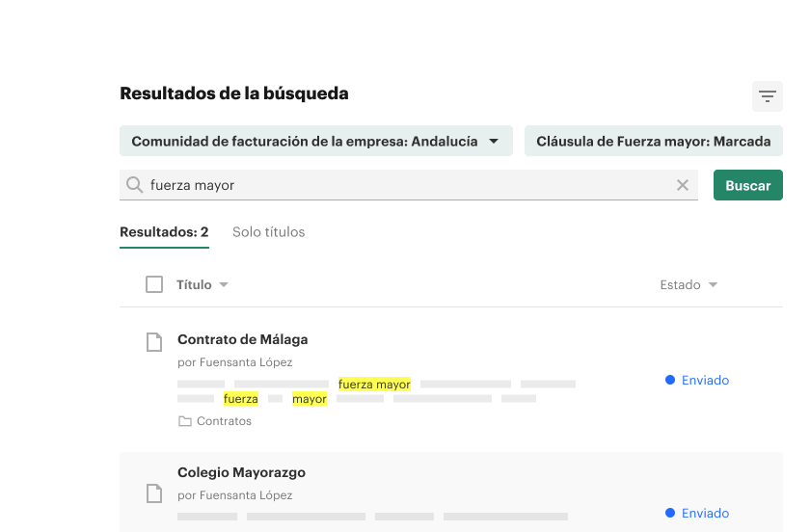Click the Contrato de Málaga document icon
The height and width of the screenshot is (532, 810).
point(154,342)
